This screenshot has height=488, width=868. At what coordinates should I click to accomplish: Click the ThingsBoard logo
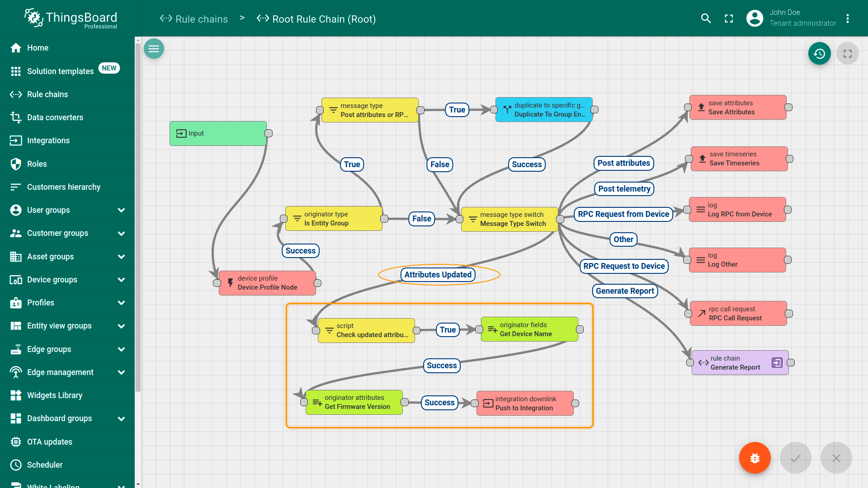click(x=71, y=19)
